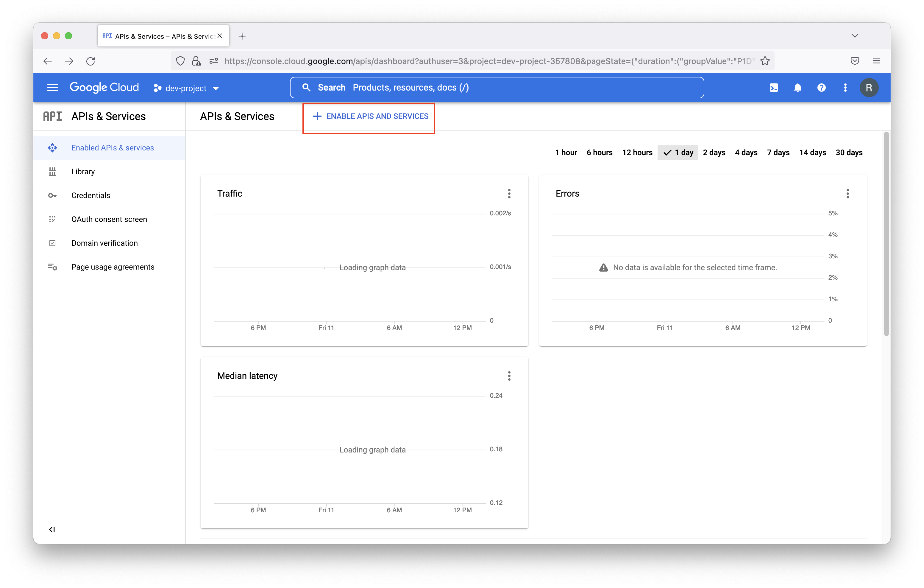Select the 6 hours time range
The height and width of the screenshot is (588, 924).
[599, 153]
